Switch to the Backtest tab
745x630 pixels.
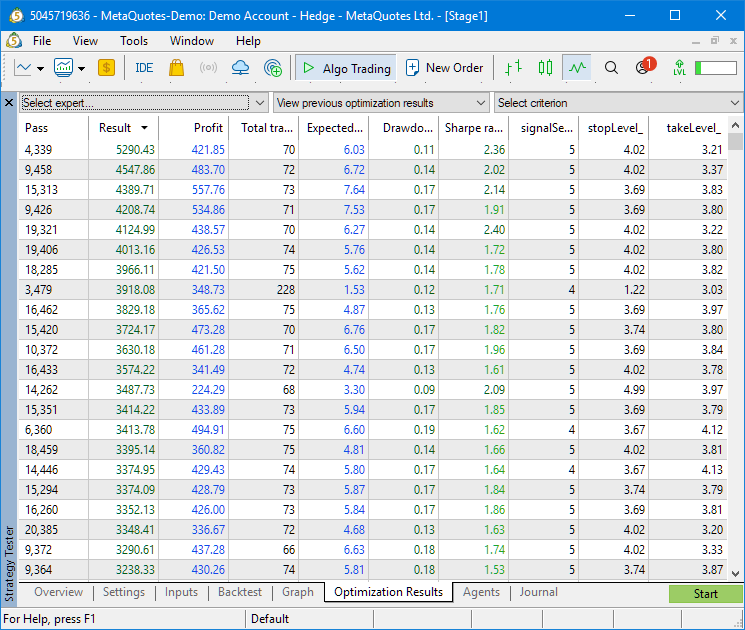pyautogui.click(x=240, y=592)
